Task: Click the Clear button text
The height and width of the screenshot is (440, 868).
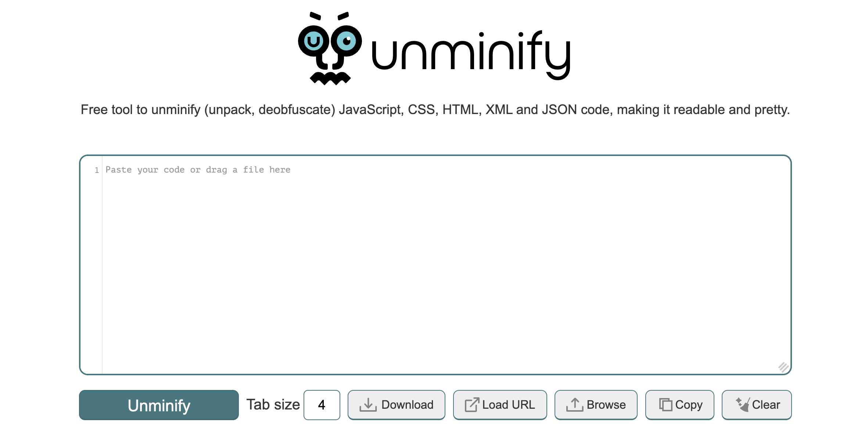Action: click(x=766, y=405)
